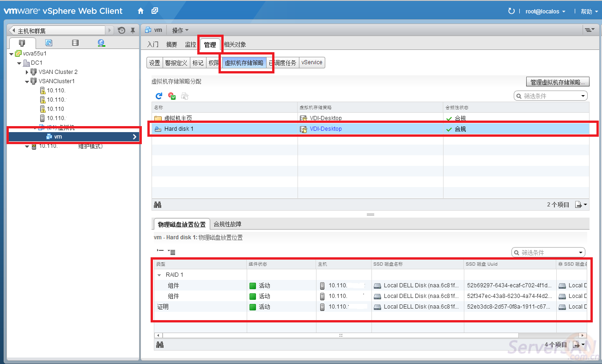Click the blue refresh policy icon

point(159,96)
